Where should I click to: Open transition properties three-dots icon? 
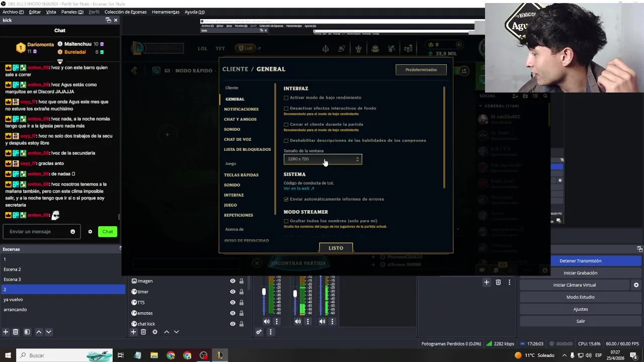509,283
